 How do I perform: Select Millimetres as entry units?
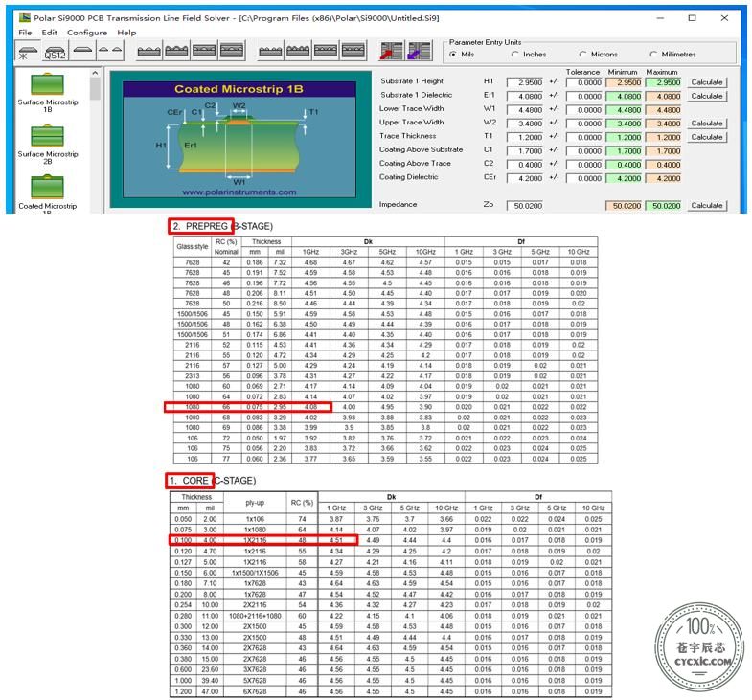(x=672, y=55)
